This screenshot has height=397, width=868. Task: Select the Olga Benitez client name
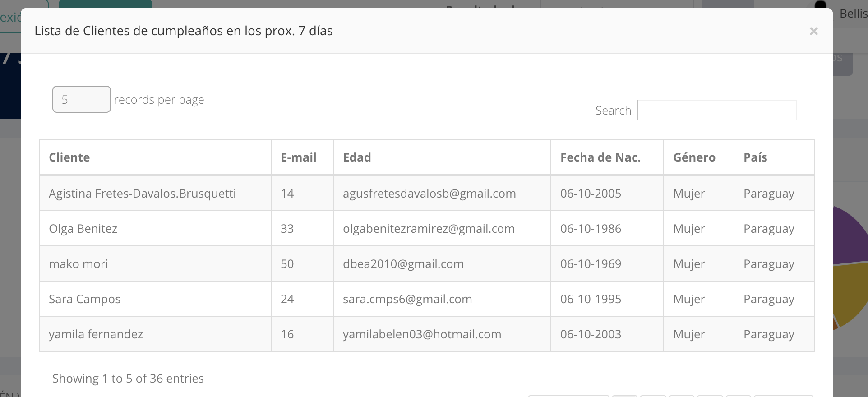pyautogui.click(x=83, y=229)
